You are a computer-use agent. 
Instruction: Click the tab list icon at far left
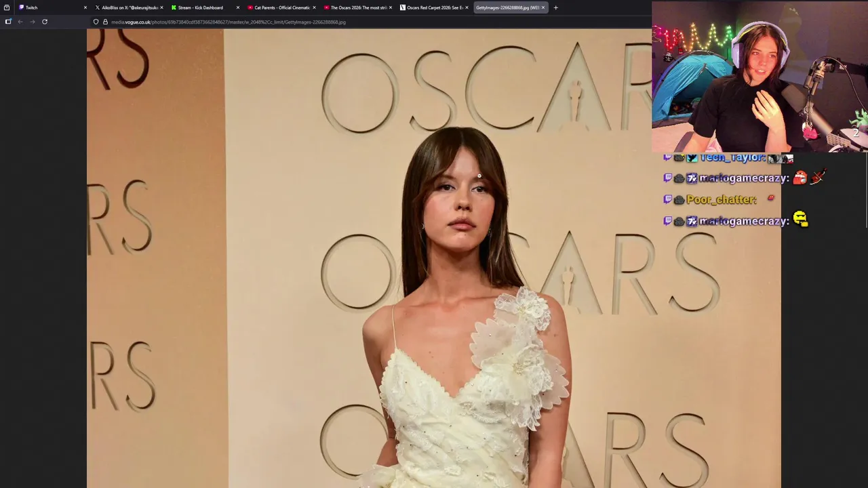coord(7,7)
